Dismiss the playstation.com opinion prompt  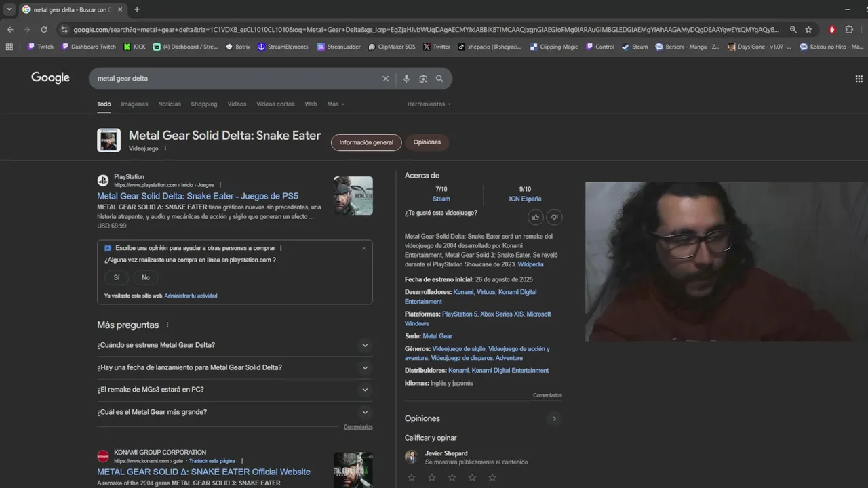[364, 248]
